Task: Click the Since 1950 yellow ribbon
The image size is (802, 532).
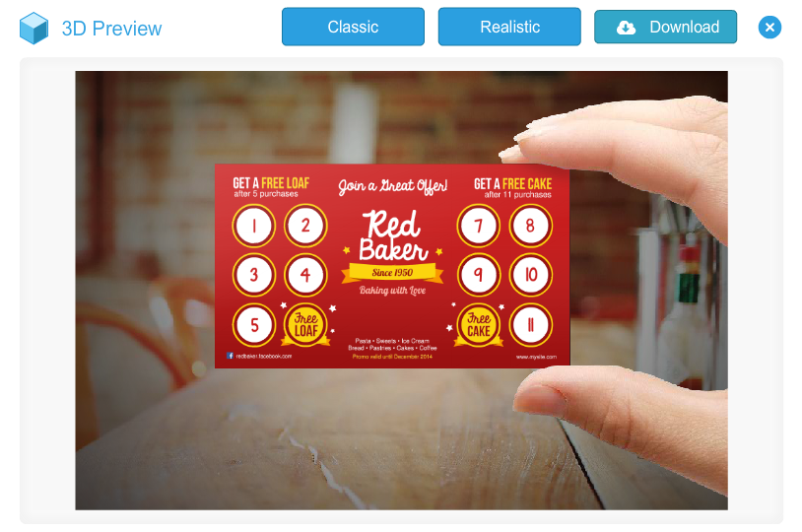Action: click(x=392, y=273)
